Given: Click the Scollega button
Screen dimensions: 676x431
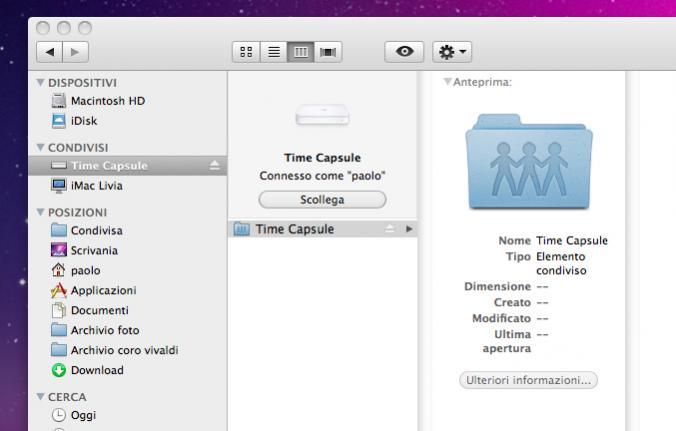Looking at the screenshot, I should click(x=322, y=200).
